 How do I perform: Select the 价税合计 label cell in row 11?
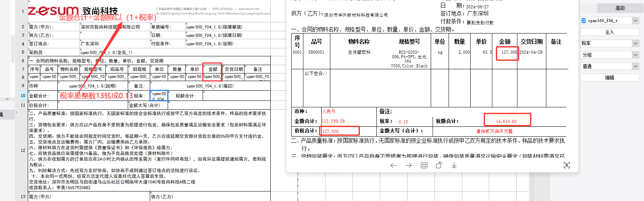(x=43, y=105)
